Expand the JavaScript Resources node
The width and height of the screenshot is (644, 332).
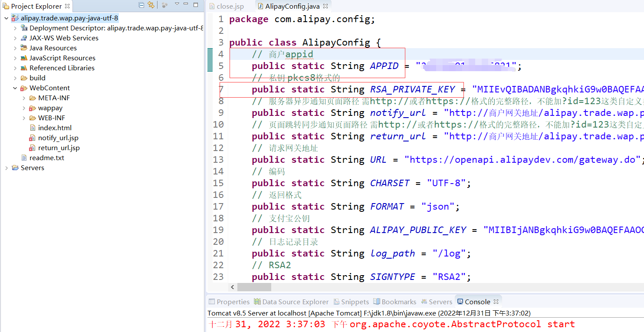tap(15, 58)
